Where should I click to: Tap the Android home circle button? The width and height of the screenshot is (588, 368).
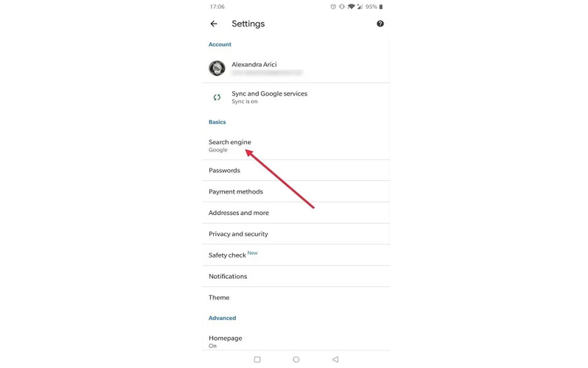pos(296,359)
